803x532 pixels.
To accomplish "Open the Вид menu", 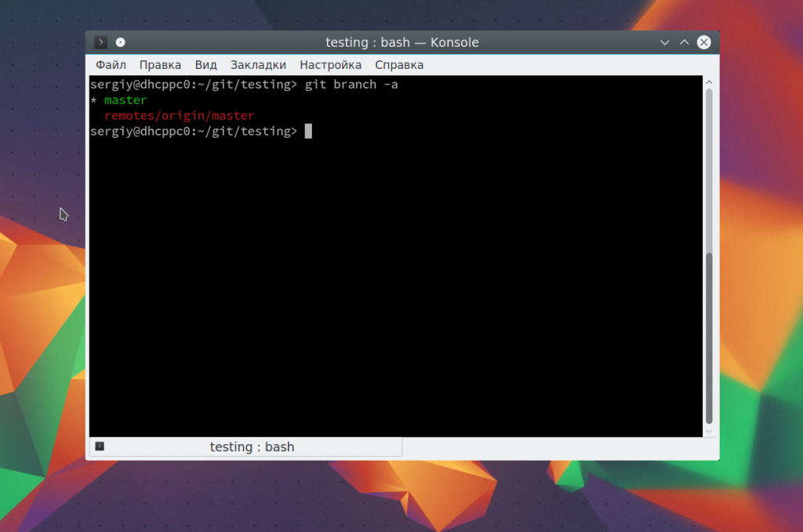I will point(205,65).
